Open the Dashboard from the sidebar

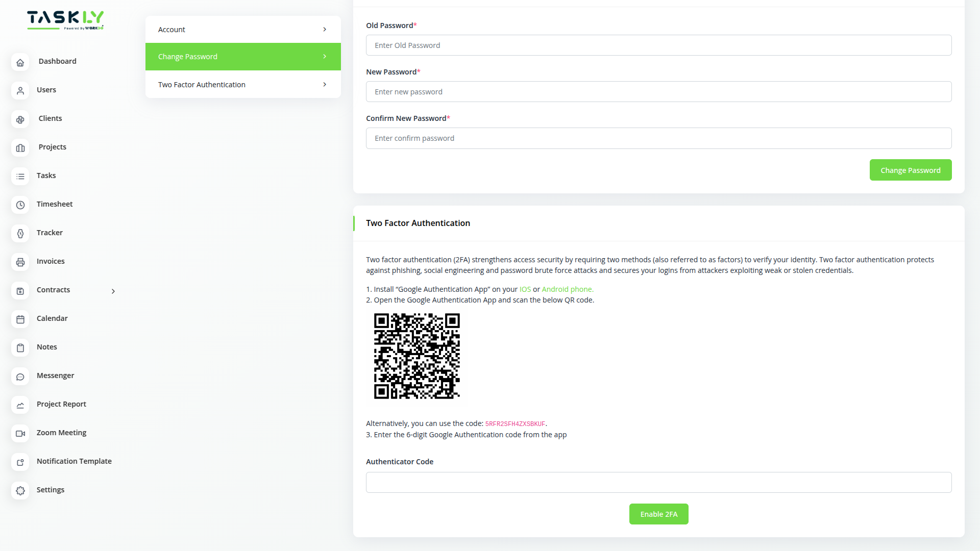(x=20, y=62)
